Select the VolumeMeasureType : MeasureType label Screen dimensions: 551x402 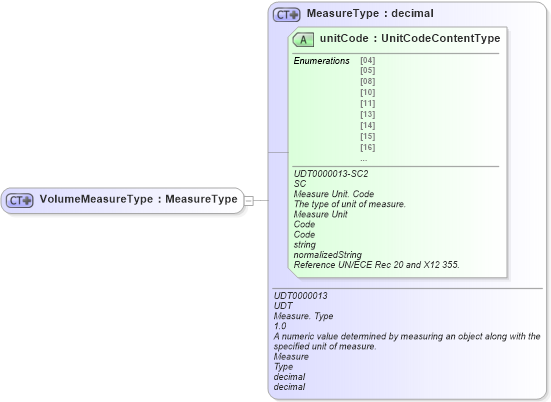[138, 199]
